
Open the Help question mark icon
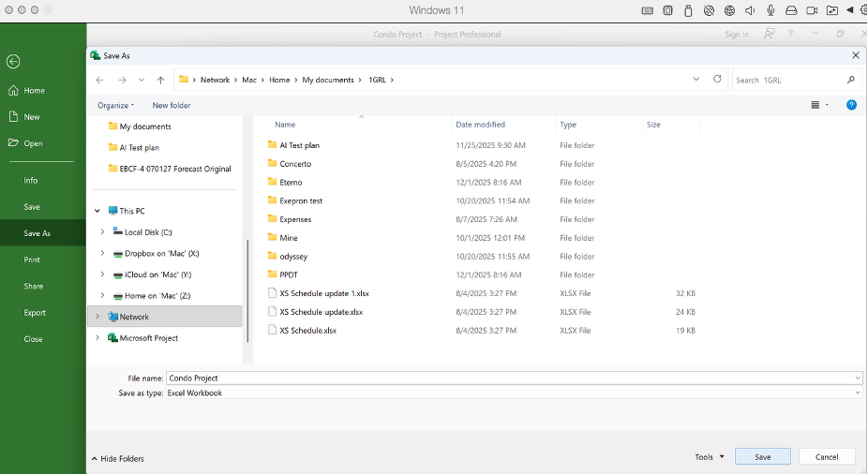[x=851, y=105]
